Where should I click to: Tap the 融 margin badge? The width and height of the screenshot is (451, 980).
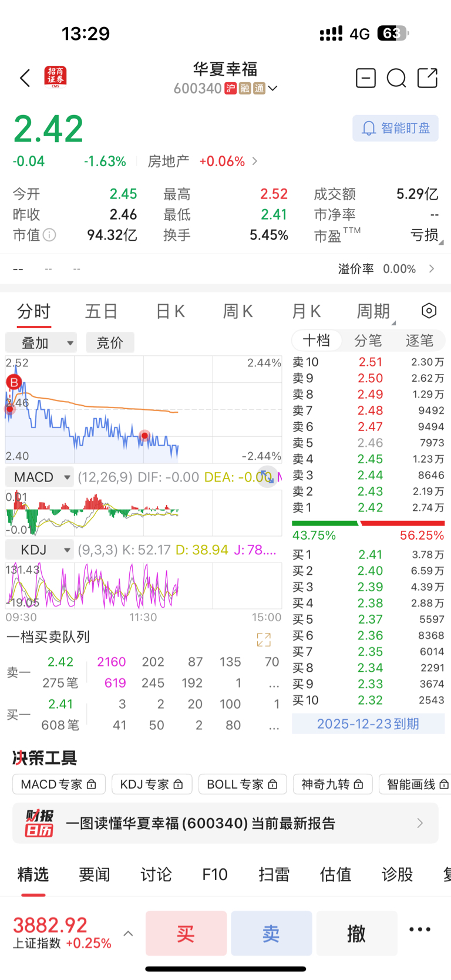pos(244,89)
